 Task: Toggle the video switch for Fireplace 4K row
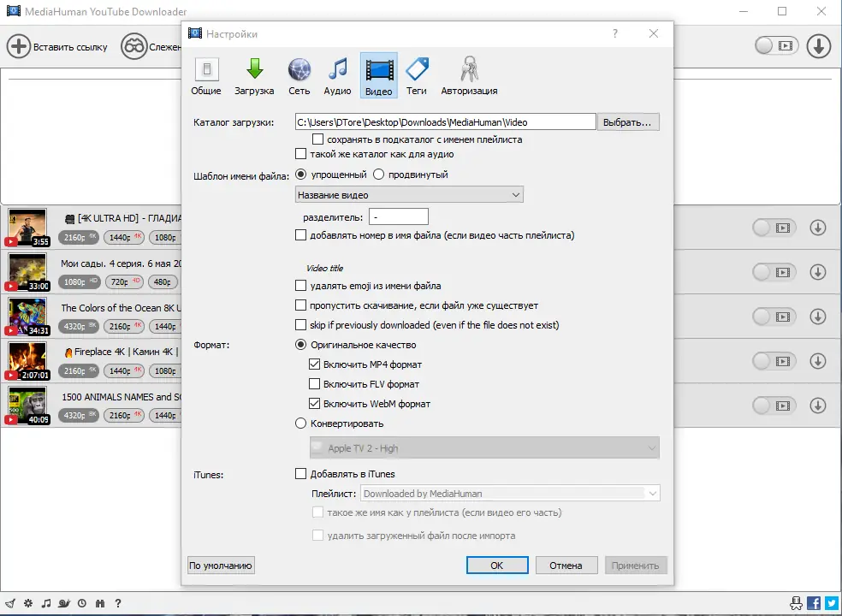tap(774, 361)
